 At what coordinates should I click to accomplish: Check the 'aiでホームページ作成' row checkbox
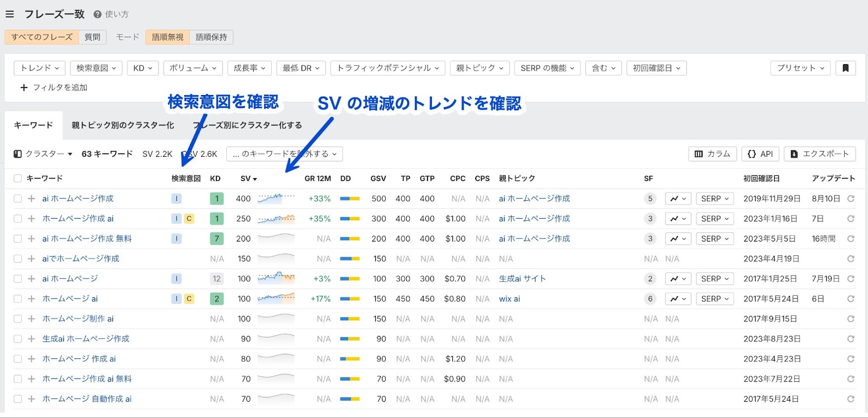(17, 259)
